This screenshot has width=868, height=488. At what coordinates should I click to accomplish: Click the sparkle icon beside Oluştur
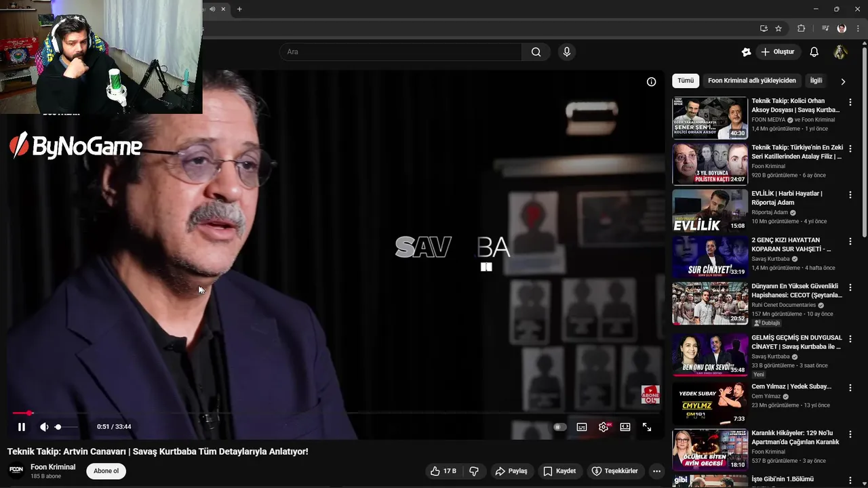[747, 52]
